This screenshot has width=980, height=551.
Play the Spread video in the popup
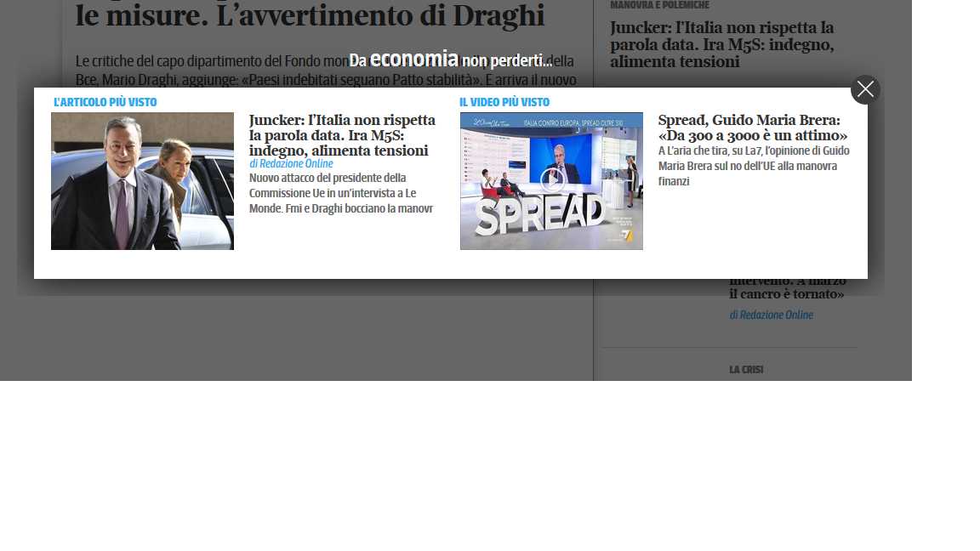pos(552,180)
